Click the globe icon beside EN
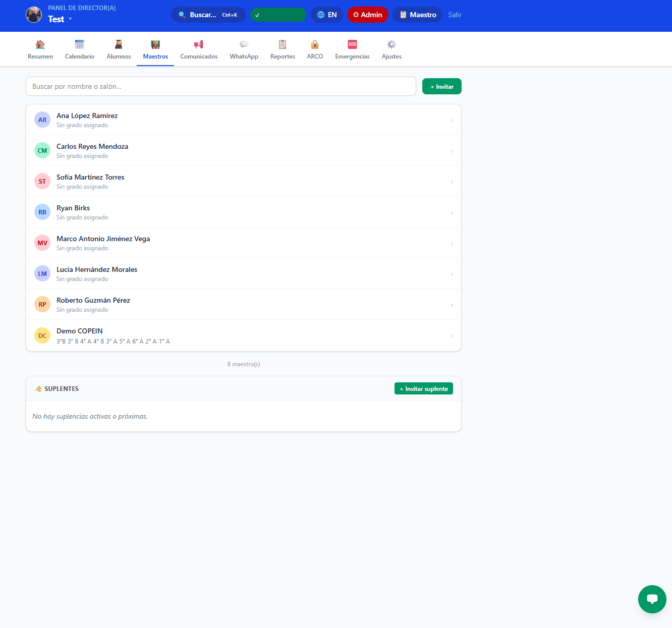The image size is (672, 628). click(321, 15)
